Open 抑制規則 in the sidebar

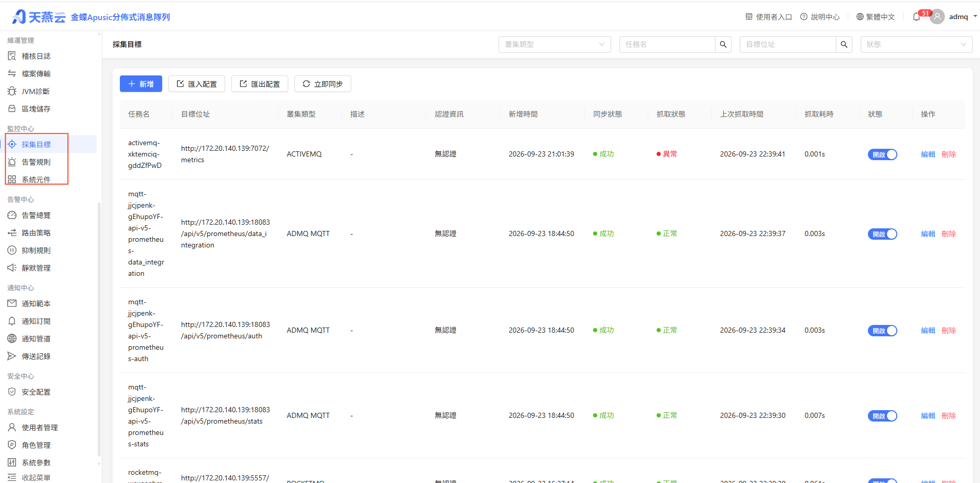tap(36, 250)
